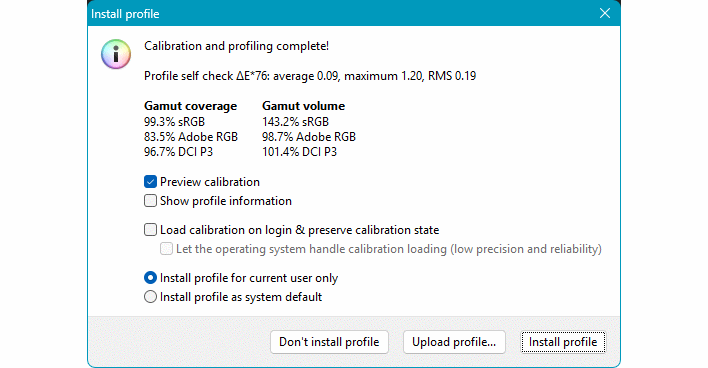Click the Gamut volume heading
Image resolution: width=708 pixels, height=368 pixels.
coord(303,106)
